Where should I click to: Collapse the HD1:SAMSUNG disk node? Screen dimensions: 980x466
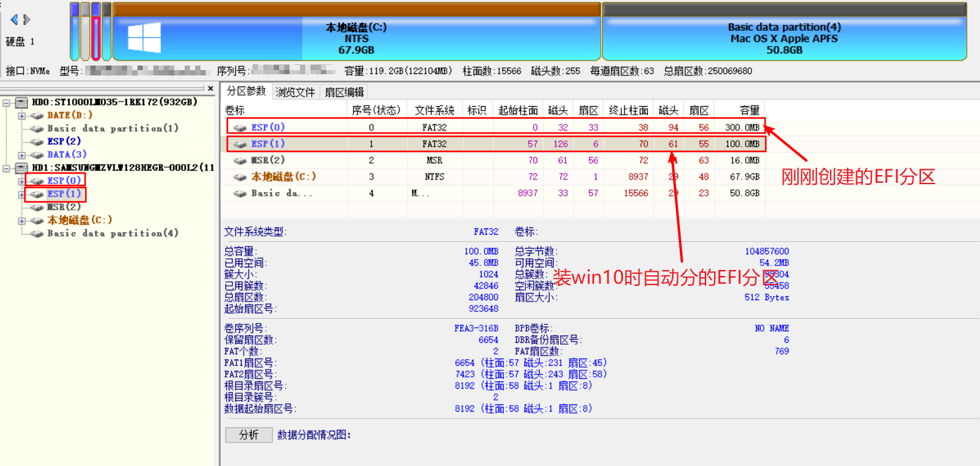pyautogui.click(x=6, y=168)
